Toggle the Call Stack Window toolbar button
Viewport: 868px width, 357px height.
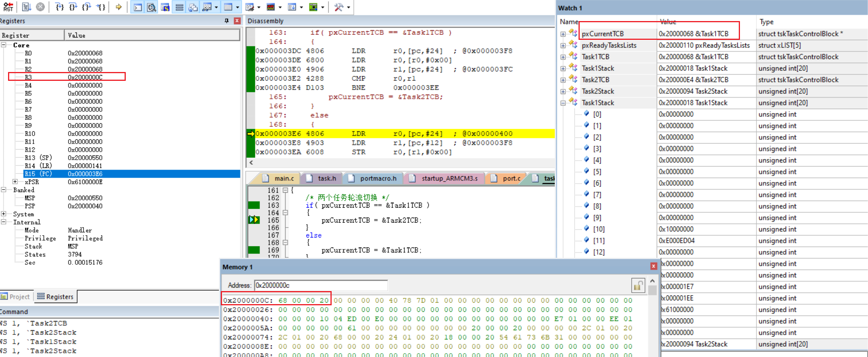(193, 7)
